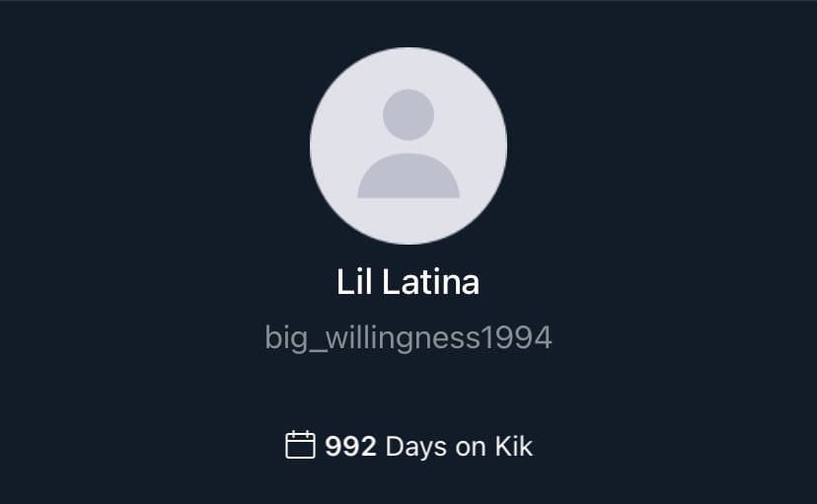Viewport: 817px width, 504px height.
Task: Click the calendar icon's top binding rings
Action: pyautogui.click(x=300, y=433)
